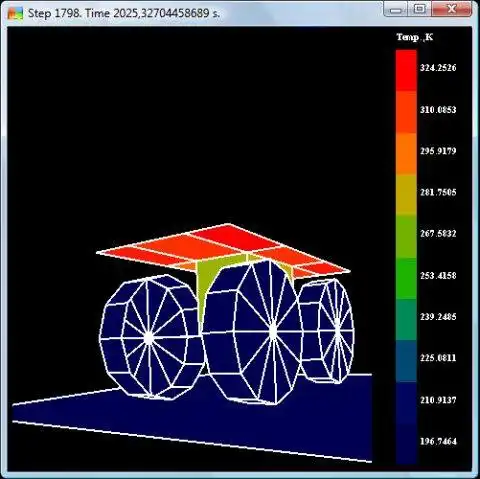
Task: Select the orange-red 310.0853 legend swatch
Action: 406,112
